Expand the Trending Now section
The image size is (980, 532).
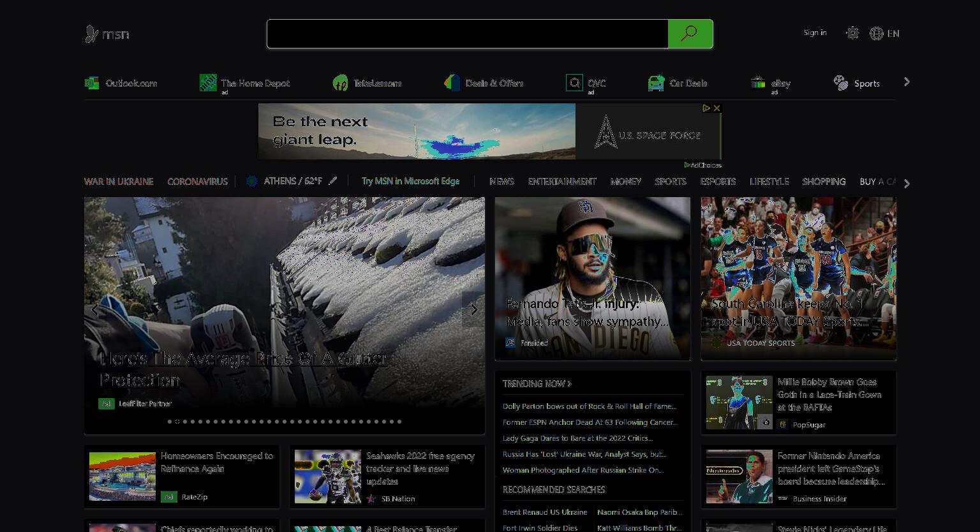(537, 383)
